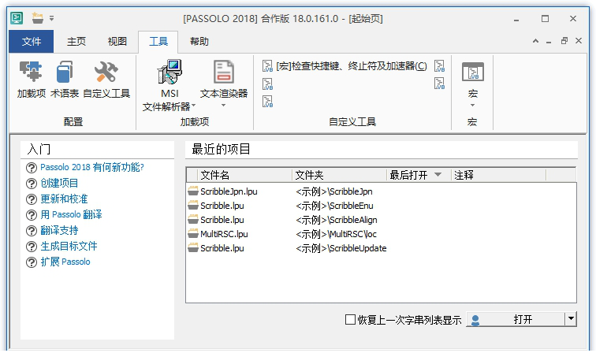Click help icon next to 创建项目
The width and height of the screenshot is (596, 364).
click(32, 184)
